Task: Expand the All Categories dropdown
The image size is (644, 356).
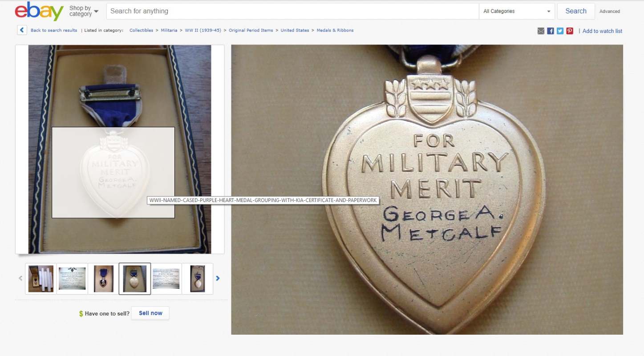Action: [517, 11]
